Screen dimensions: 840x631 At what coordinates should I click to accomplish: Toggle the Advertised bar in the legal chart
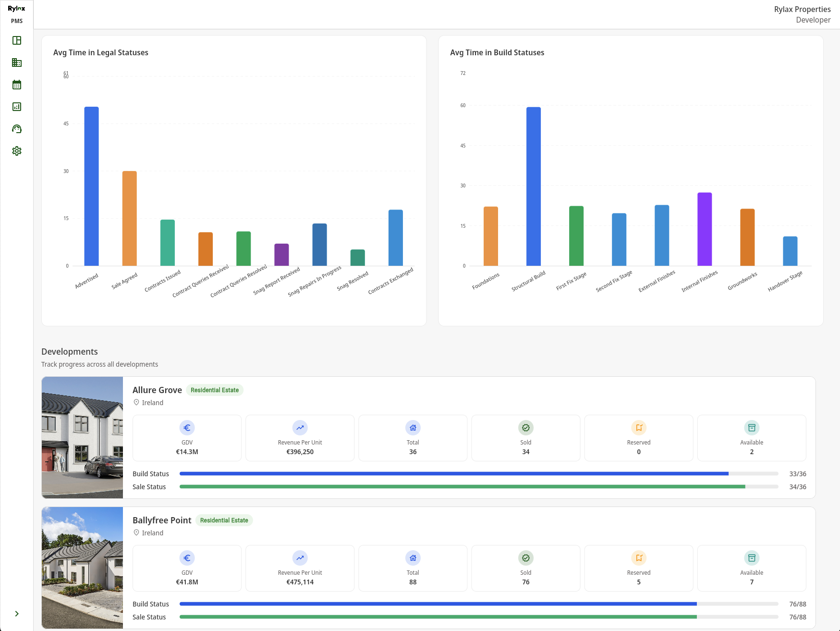[91, 186]
